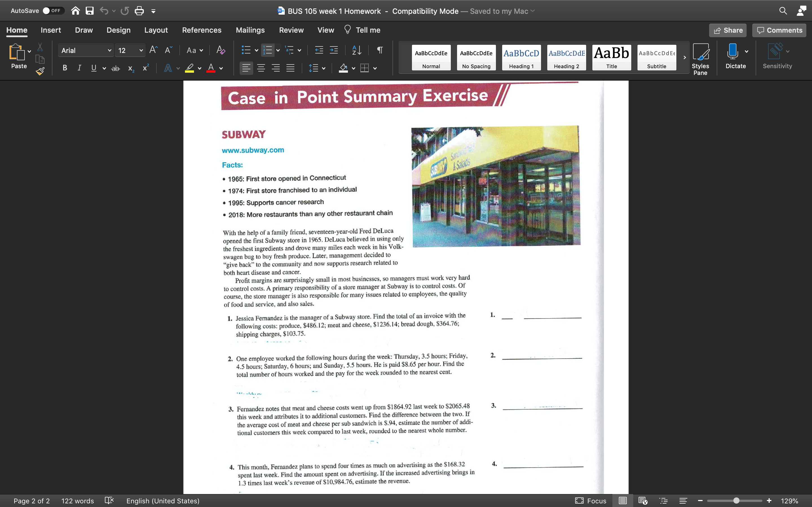
Task: Open the Review tab
Action: click(291, 30)
